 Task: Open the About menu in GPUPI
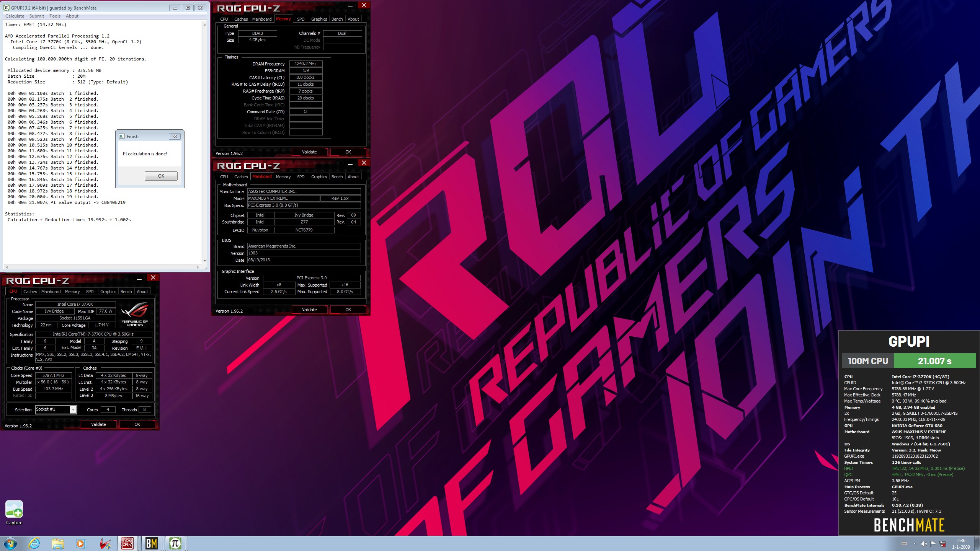click(x=72, y=16)
